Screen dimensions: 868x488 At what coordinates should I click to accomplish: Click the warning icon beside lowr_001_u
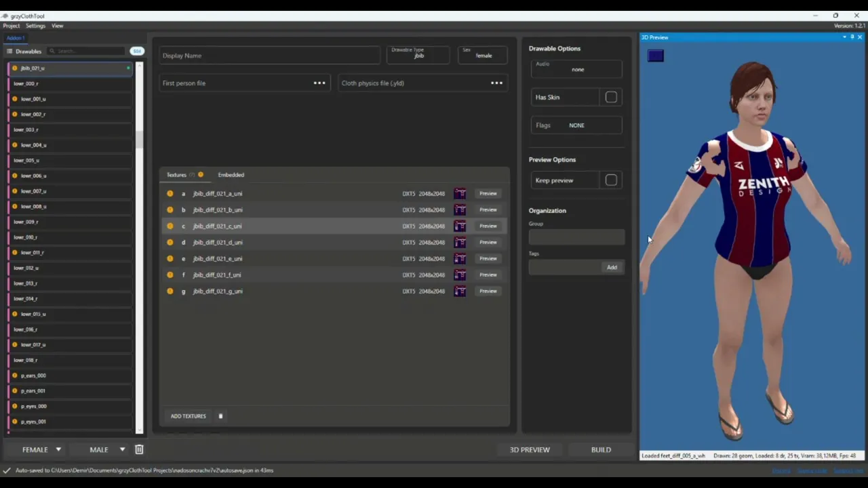[15, 99]
